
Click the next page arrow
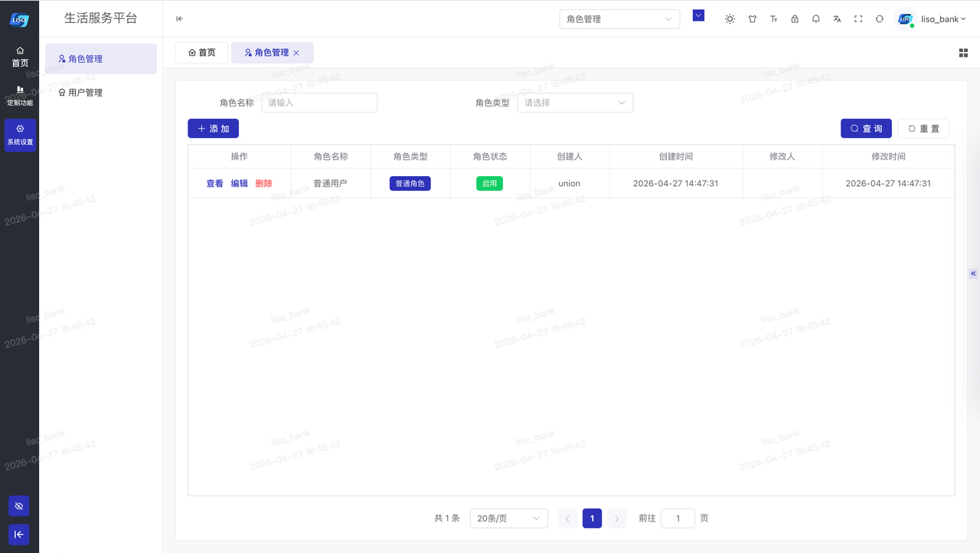click(x=617, y=519)
